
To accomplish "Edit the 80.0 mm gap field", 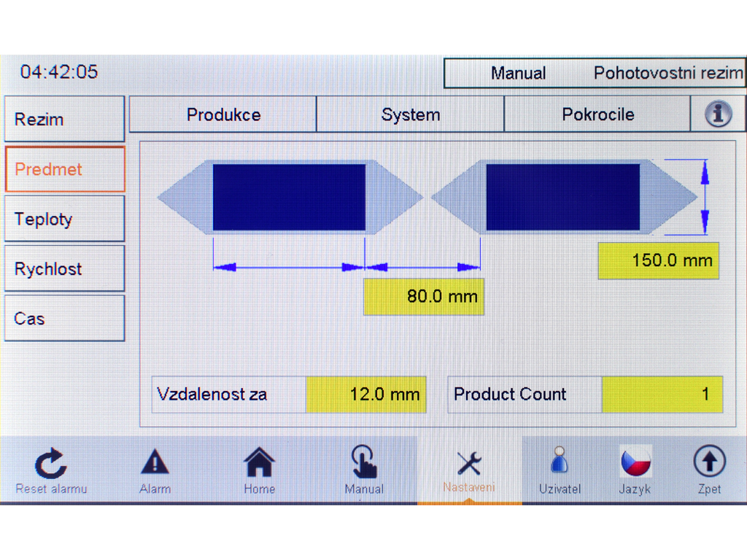I will point(424,297).
